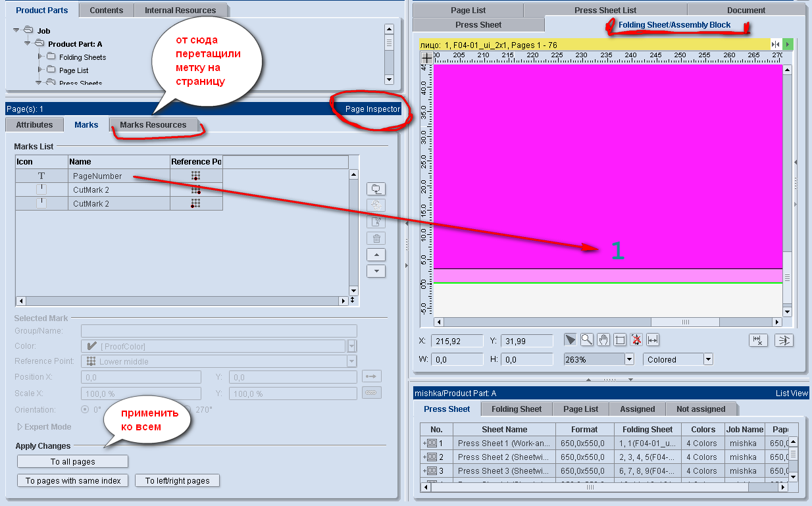Image resolution: width=812 pixels, height=506 pixels.
Task: Click the crossed-out red marks tool
Action: point(636,340)
